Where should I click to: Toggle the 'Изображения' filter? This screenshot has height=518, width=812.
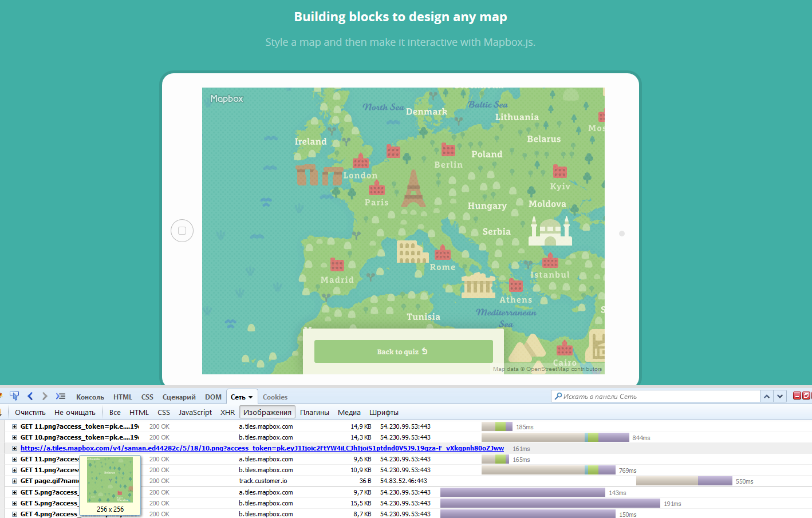(x=267, y=412)
